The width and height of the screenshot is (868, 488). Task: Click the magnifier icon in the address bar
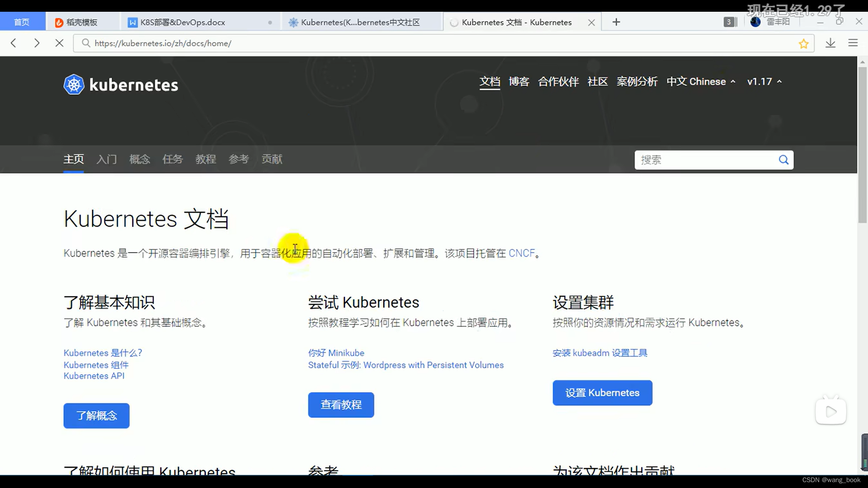(x=86, y=43)
